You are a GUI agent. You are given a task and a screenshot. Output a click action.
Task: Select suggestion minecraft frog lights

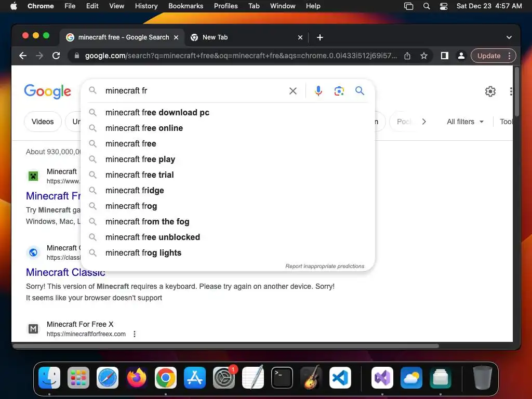coord(228,253)
